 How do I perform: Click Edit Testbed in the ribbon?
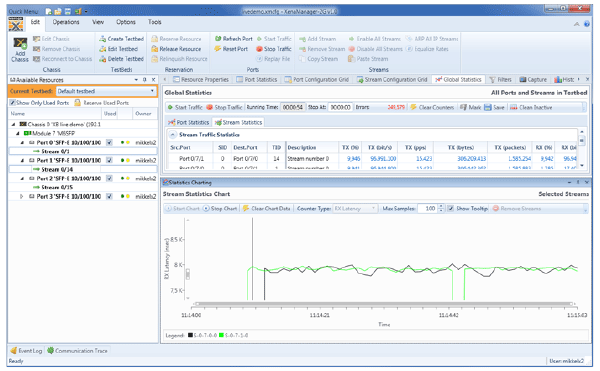pyautogui.click(x=118, y=49)
